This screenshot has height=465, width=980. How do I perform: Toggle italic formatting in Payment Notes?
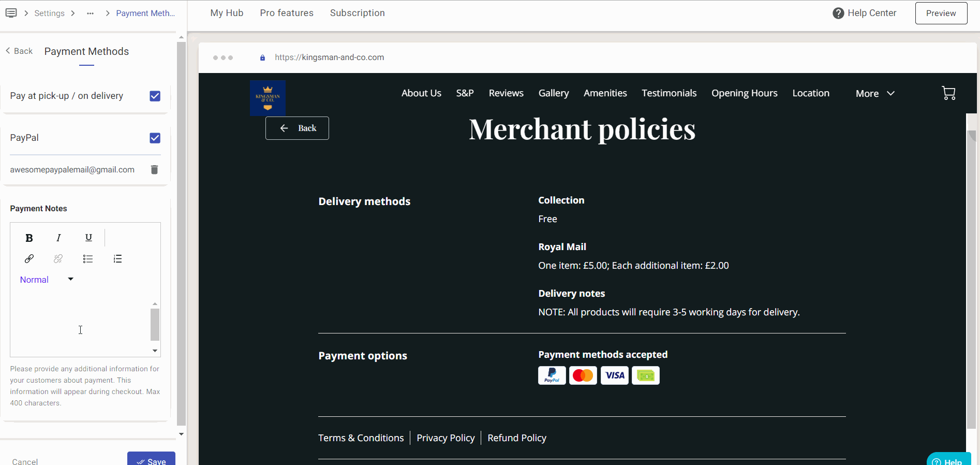point(58,238)
